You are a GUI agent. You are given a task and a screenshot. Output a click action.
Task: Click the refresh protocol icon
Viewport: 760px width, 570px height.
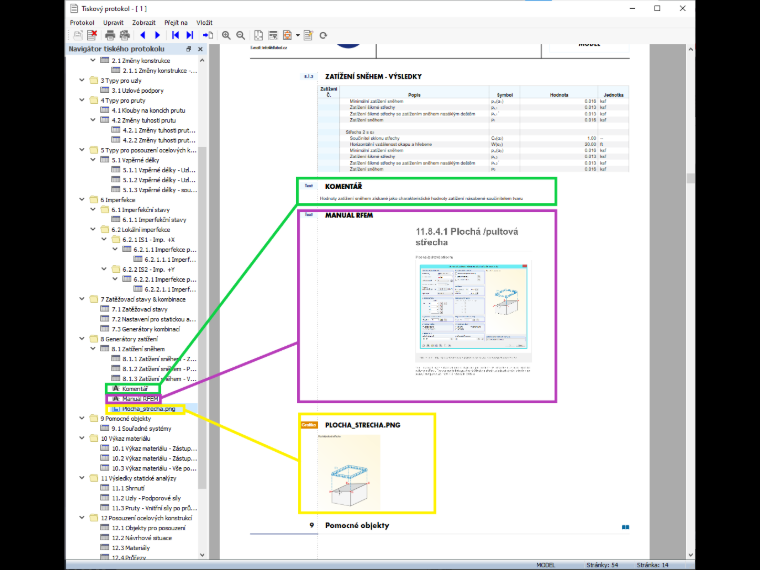[323, 35]
